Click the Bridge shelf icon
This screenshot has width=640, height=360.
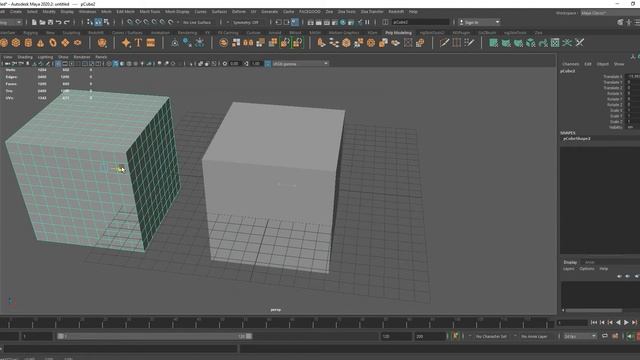point(334,42)
